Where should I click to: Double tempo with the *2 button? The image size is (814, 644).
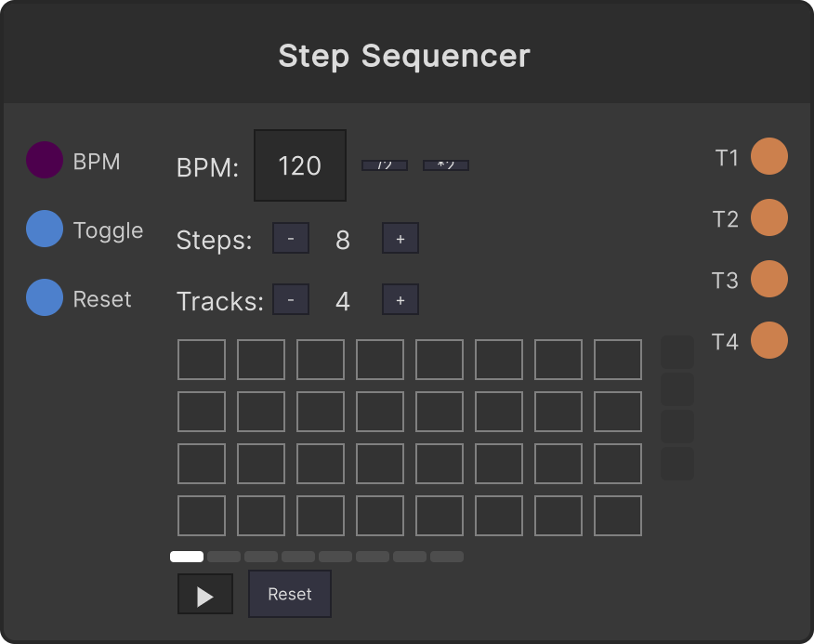click(x=446, y=165)
